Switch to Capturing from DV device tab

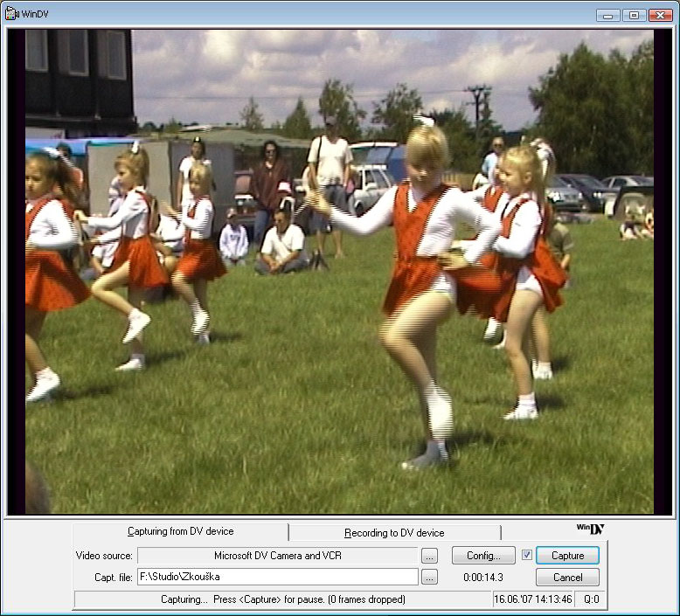(180, 531)
